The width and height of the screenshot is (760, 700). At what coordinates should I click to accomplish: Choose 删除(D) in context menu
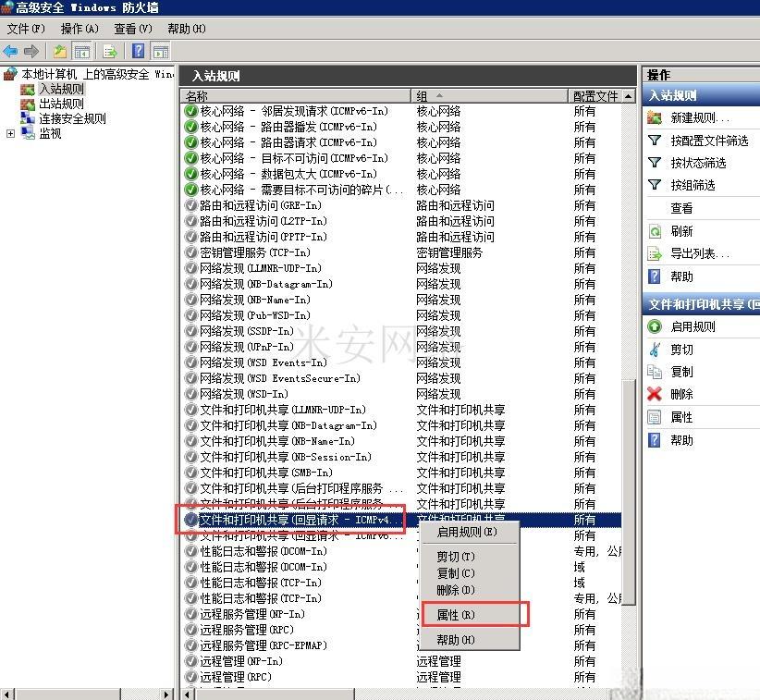pyautogui.click(x=469, y=590)
